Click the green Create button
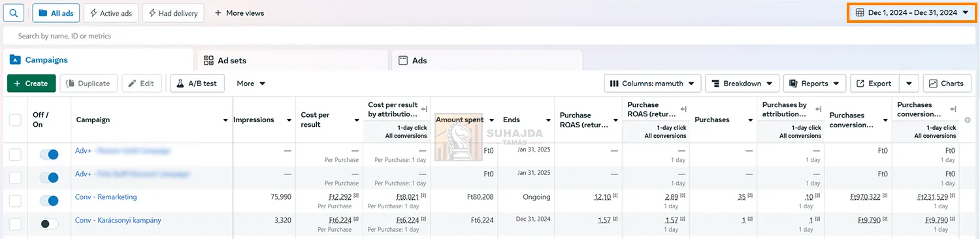Screen dimensions: 980x239 [31, 84]
